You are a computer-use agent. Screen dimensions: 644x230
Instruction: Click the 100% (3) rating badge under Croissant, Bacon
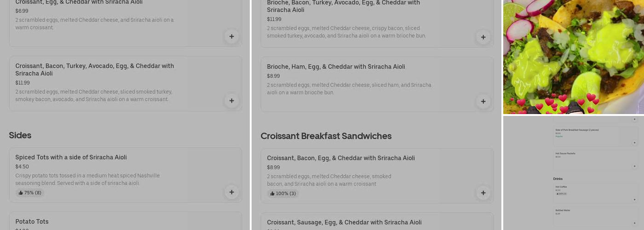coord(283,194)
